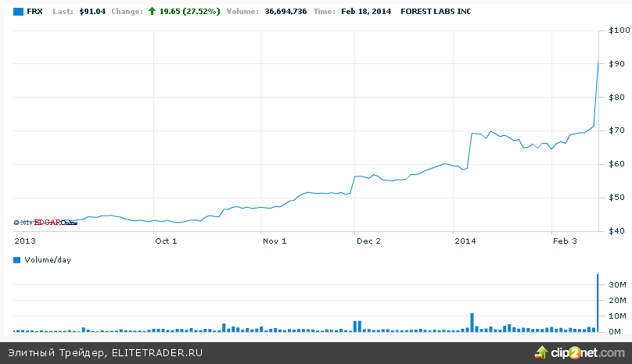Click the price line peak near $91

598,62
